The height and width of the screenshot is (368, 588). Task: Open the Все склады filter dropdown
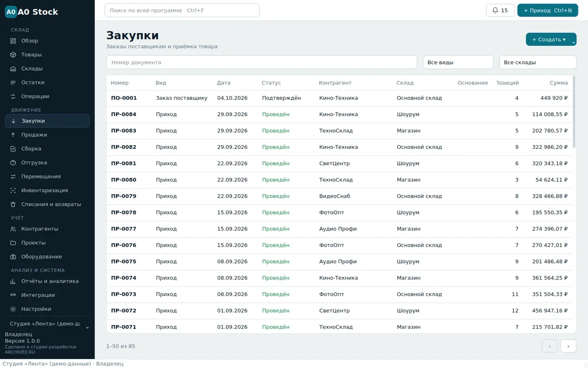click(538, 62)
